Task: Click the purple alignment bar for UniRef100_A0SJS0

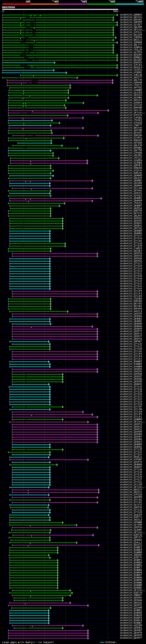Action: pyautogui.click(x=59, y=111)
